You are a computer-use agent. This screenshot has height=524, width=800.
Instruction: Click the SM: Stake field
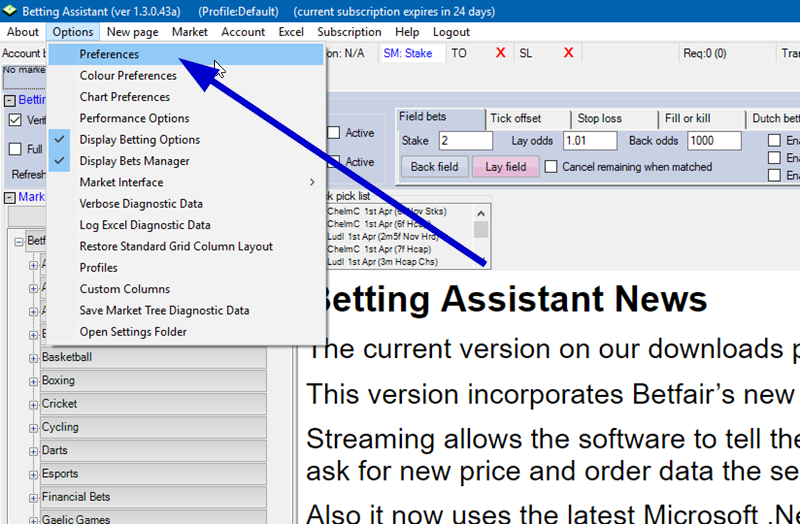pos(413,53)
